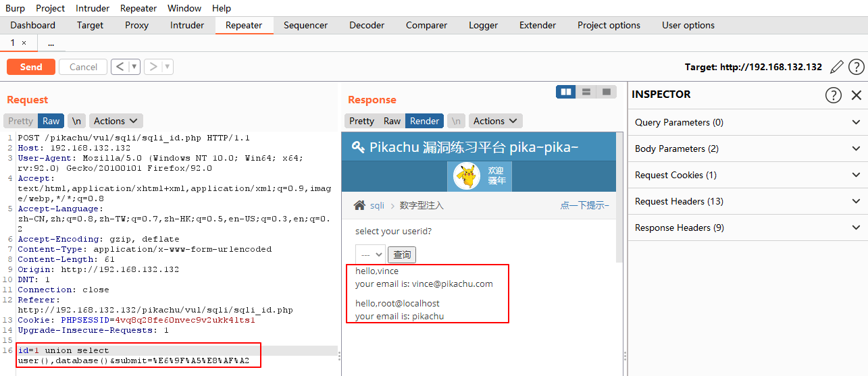Expand Body Parameters (2) section
This screenshot has height=376, width=868.
click(x=748, y=149)
